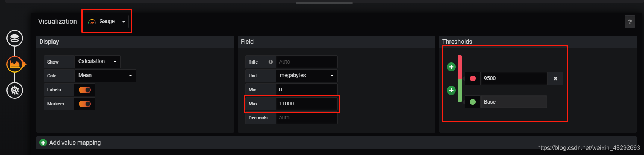This screenshot has width=644, height=155.
Task: Click the Title info icon
Action: [271, 62]
